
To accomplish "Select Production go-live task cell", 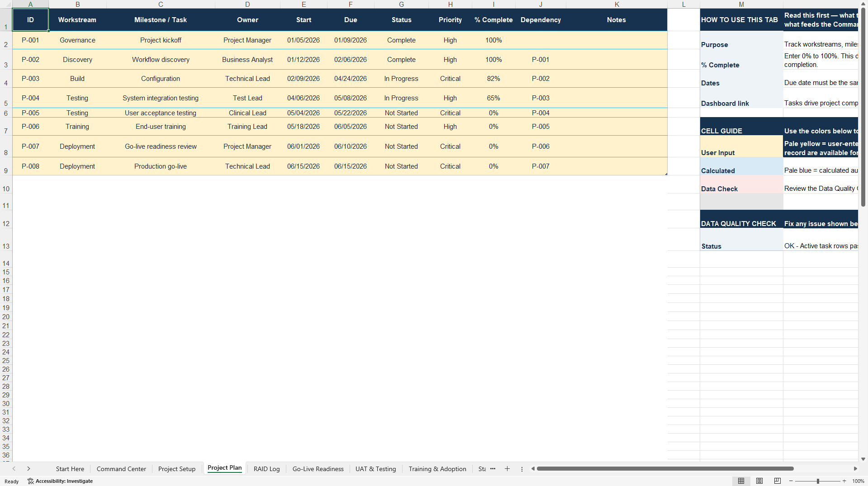I will coord(161,166).
